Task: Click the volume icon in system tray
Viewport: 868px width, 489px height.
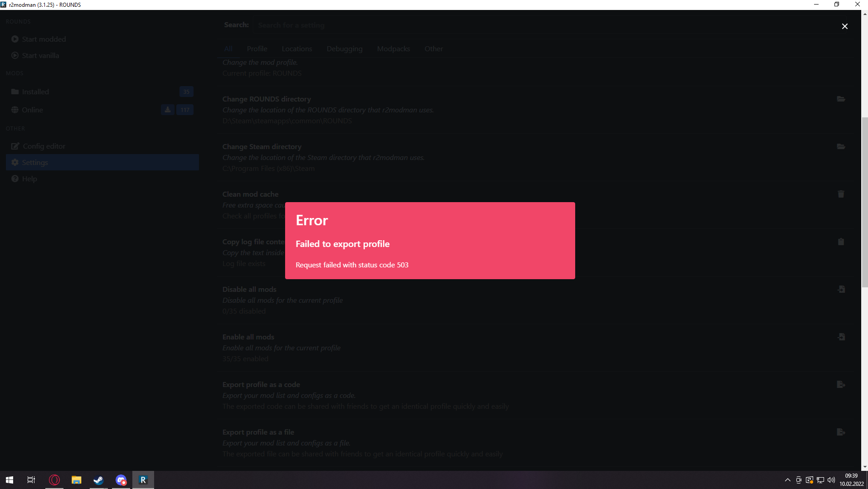Action: pyautogui.click(x=831, y=480)
